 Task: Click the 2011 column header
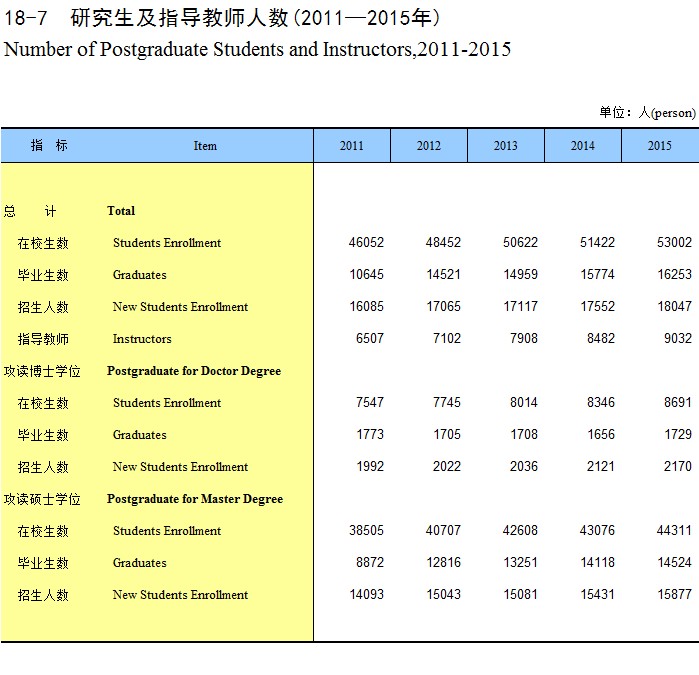(x=352, y=145)
